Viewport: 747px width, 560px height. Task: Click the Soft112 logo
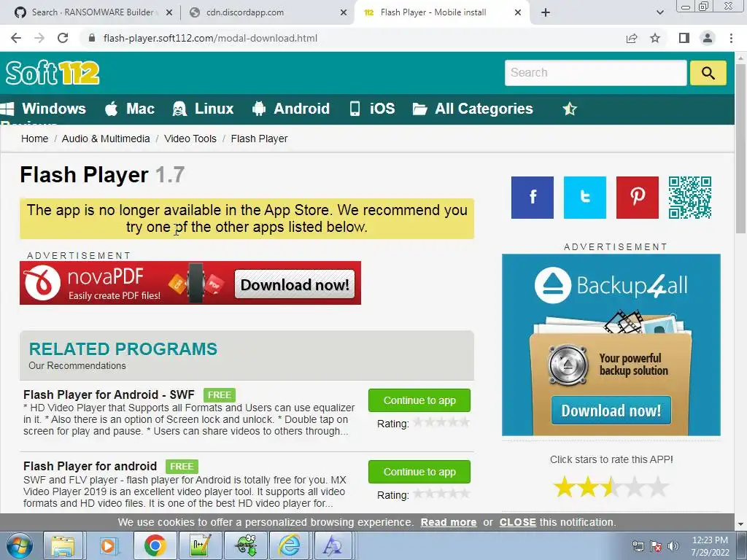pyautogui.click(x=53, y=72)
